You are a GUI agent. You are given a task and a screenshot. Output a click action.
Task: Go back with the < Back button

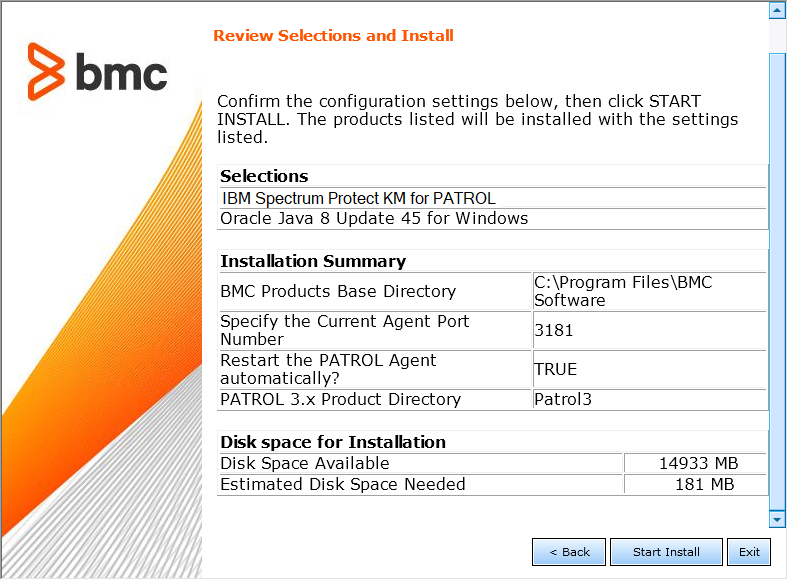click(x=569, y=552)
